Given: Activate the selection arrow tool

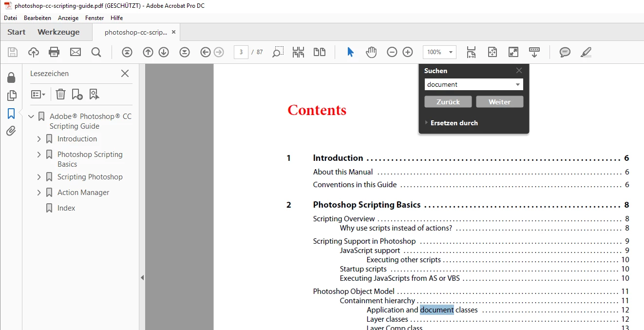Looking at the screenshot, I should pyautogui.click(x=350, y=52).
